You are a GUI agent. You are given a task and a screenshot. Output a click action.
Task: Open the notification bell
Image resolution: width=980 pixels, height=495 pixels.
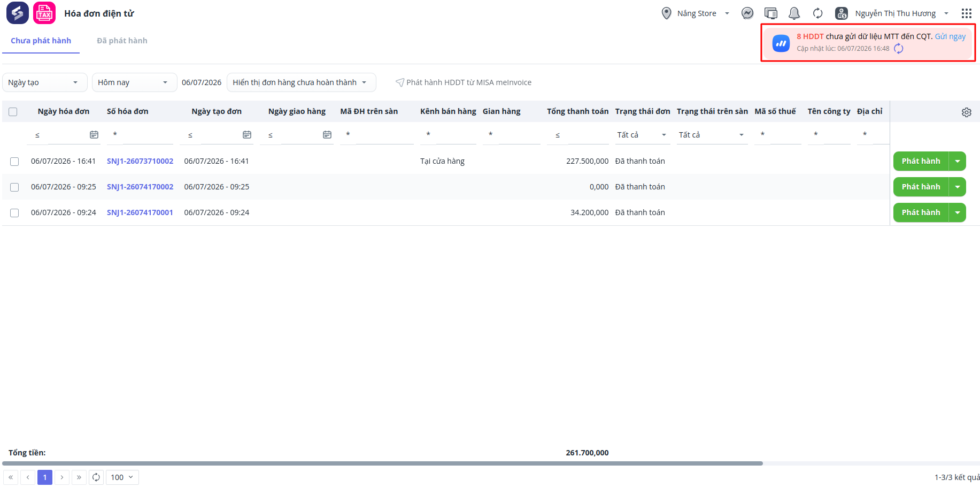[794, 13]
